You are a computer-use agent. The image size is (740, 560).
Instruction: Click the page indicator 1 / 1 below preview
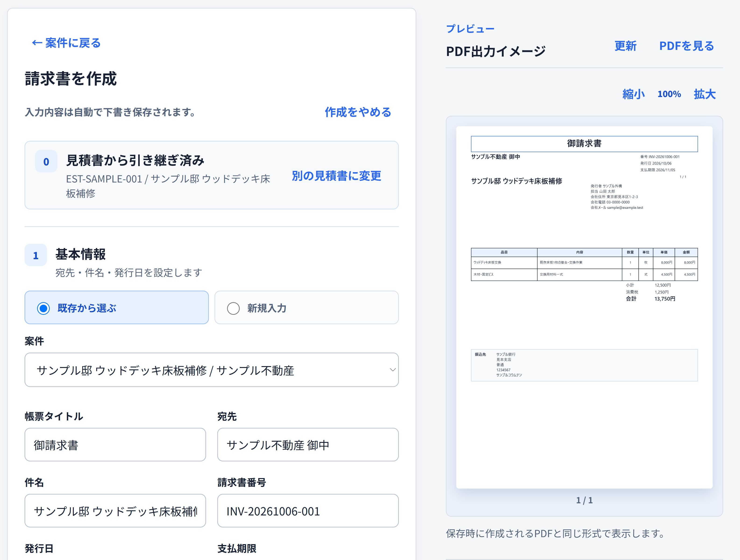coord(584,500)
